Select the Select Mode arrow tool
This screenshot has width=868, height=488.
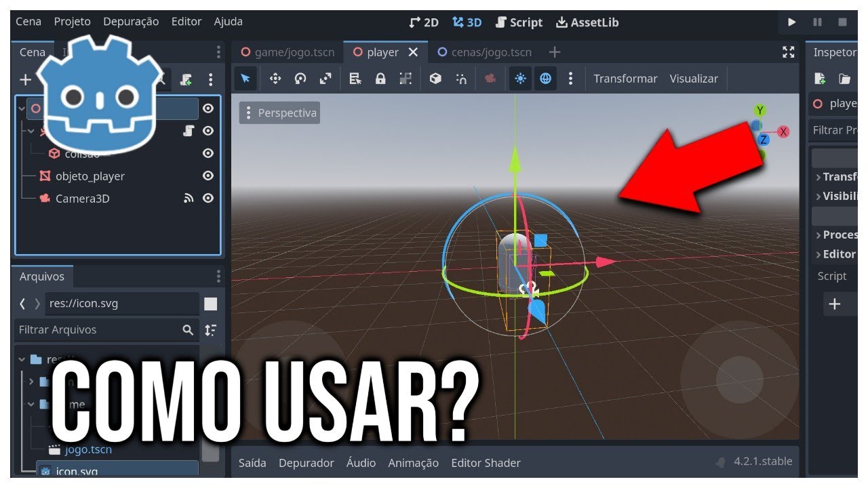(x=245, y=79)
